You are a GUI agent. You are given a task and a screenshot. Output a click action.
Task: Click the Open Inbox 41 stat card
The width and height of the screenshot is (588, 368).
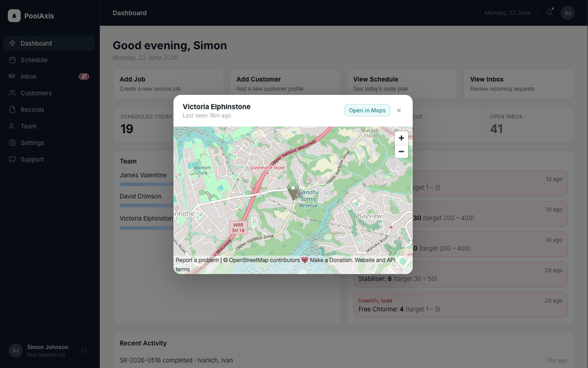[x=528, y=125]
